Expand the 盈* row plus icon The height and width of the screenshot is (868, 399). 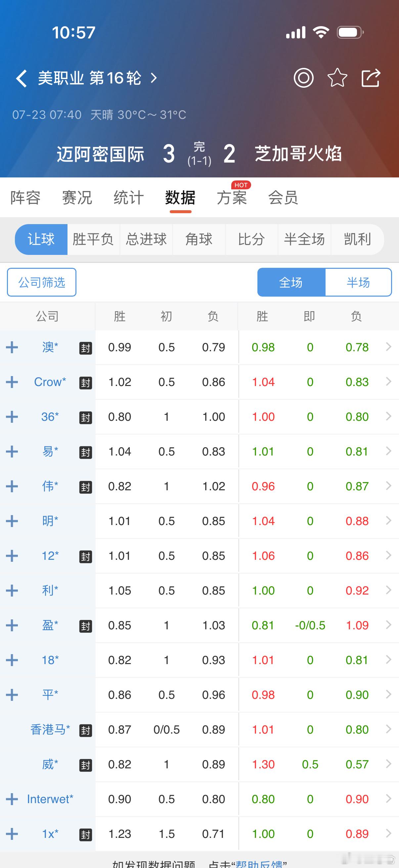(x=12, y=625)
